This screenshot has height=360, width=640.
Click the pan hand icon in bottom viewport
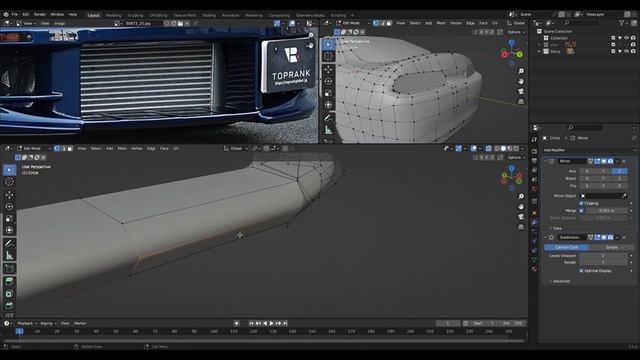coord(521,207)
